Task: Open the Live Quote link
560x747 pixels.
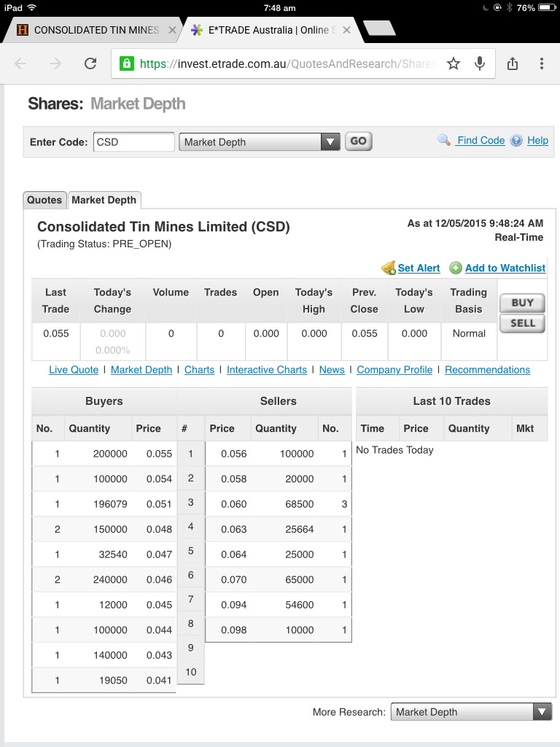Action: click(x=74, y=370)
